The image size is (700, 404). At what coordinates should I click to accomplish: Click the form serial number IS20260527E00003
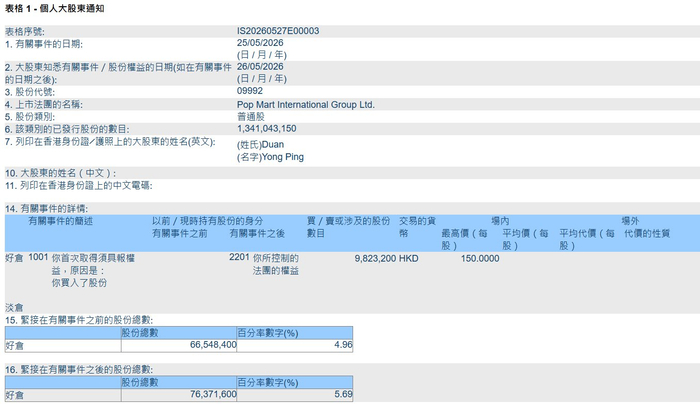(x=278, y=31)
